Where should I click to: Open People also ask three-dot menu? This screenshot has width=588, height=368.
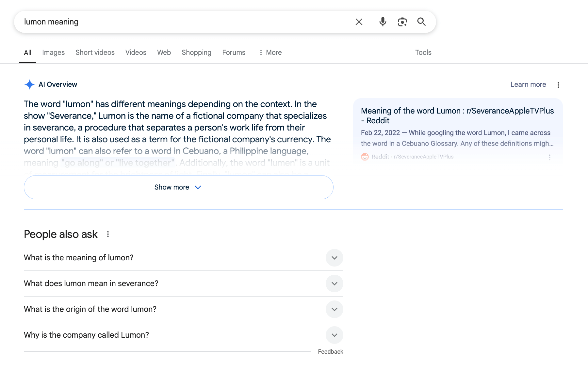(x=108, y=234)
